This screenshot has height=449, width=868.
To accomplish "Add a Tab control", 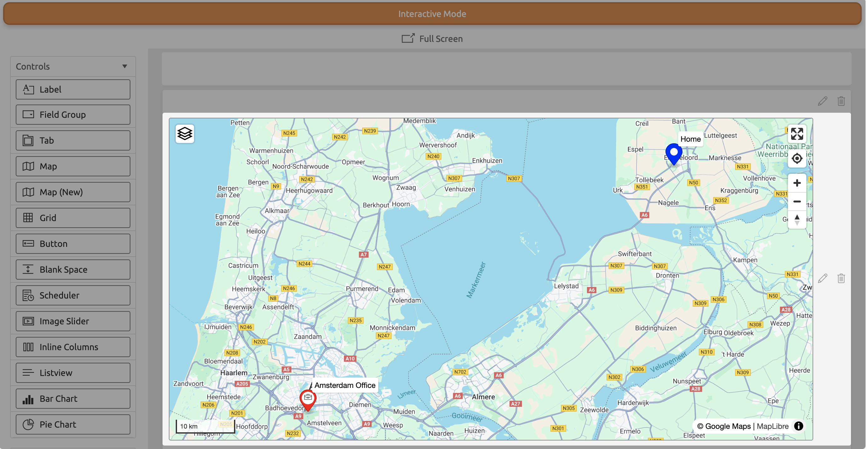I will click(x=73, y=140).
